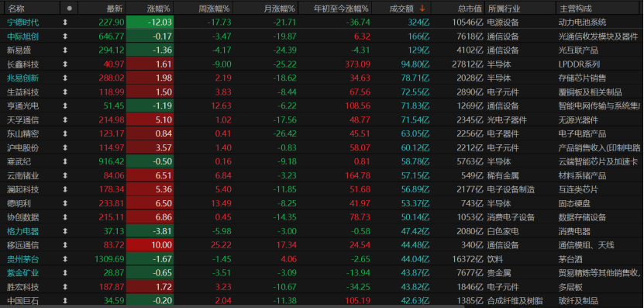Click the pin icon for 东山精密
644x308 pixels.
coord(65,134)
